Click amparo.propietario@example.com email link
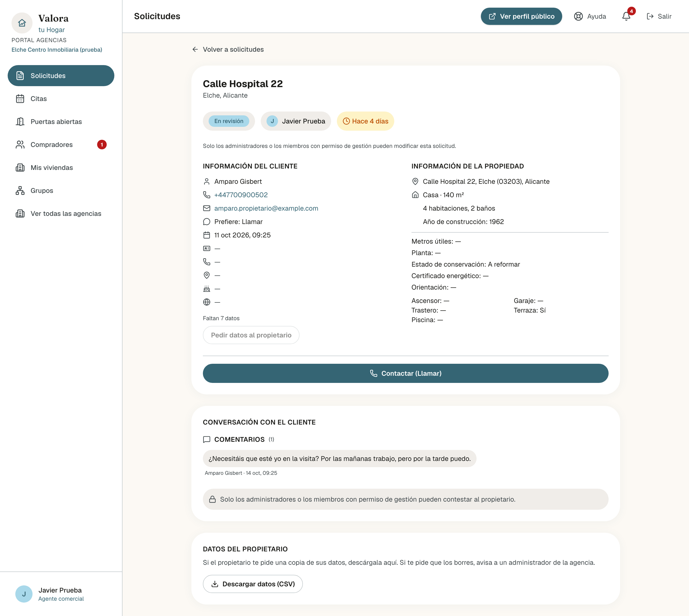689x616 pixels. tap(266, 208)
